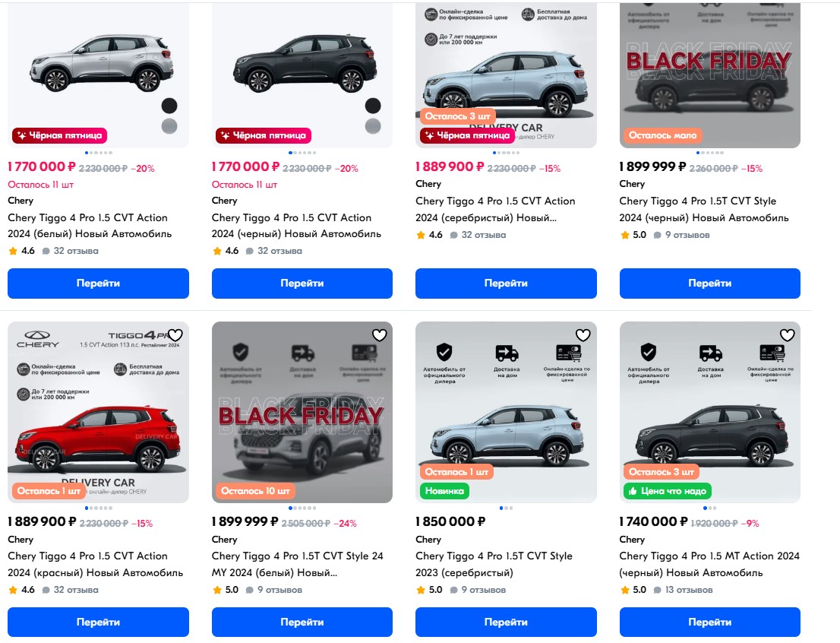This screenshot has width=840, height=643.
Task: Click heart icon on silver 2023 Tiggo
Action: (583, 335)
